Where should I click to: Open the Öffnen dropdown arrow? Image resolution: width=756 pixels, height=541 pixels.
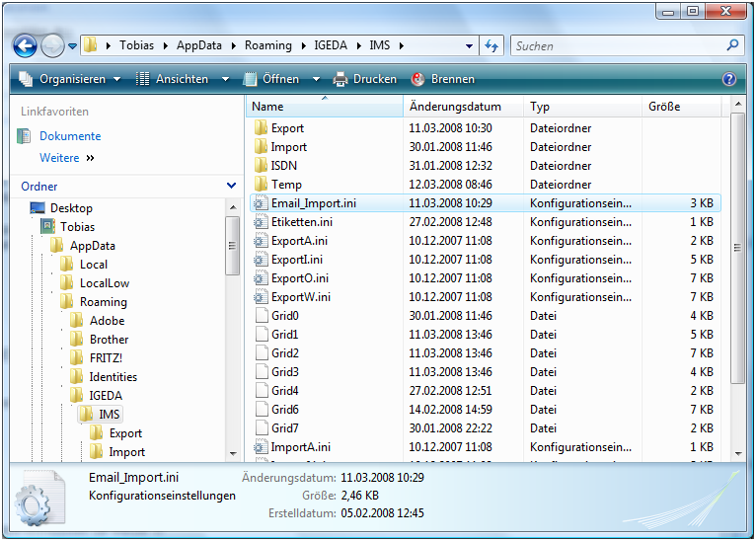[x=316, y=79]
